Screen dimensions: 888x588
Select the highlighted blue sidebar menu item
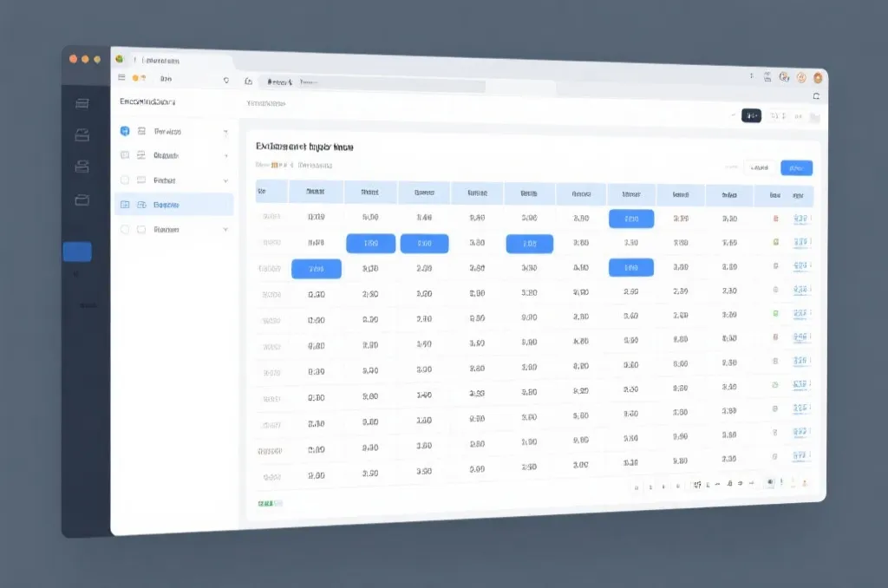coord(173,205)
